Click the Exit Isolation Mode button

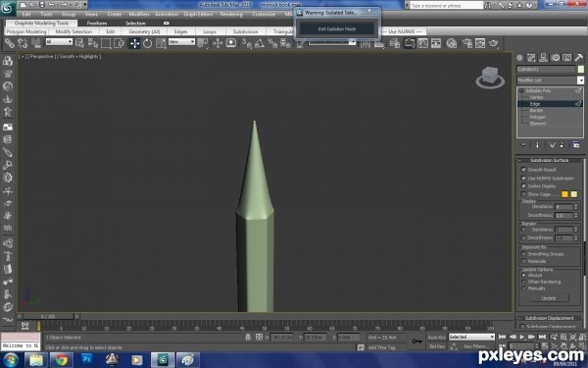click(x=337, y=28)
